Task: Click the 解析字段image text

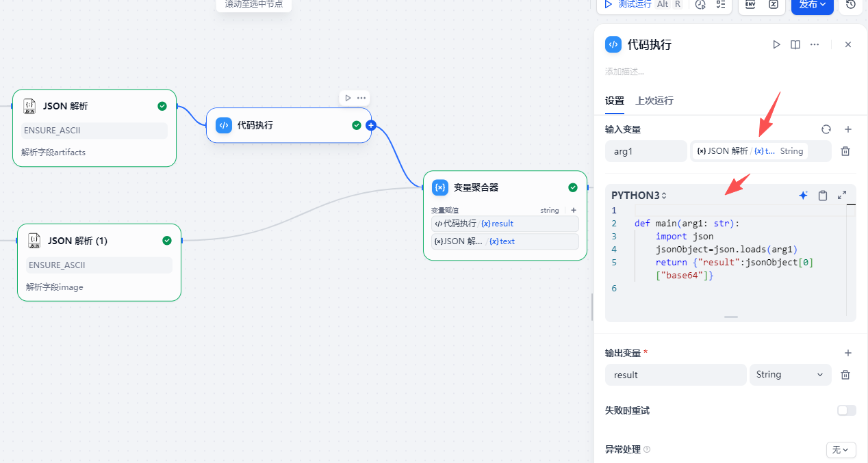Action: coord(55,287)
